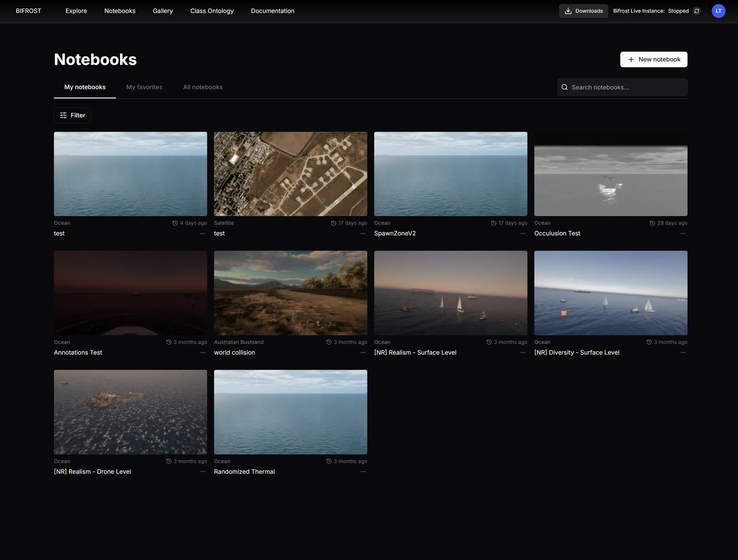Open the Explore page

click(x=76, y=11)
